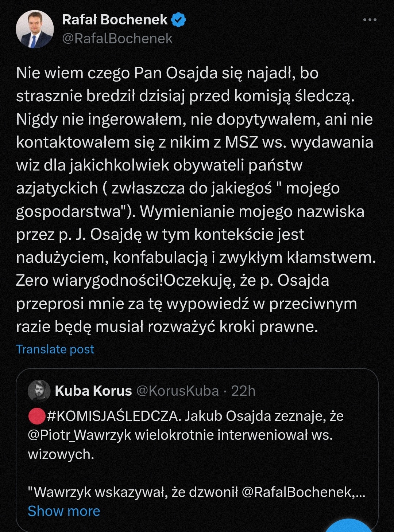Open the three-dot more options menu

(370, 20)
